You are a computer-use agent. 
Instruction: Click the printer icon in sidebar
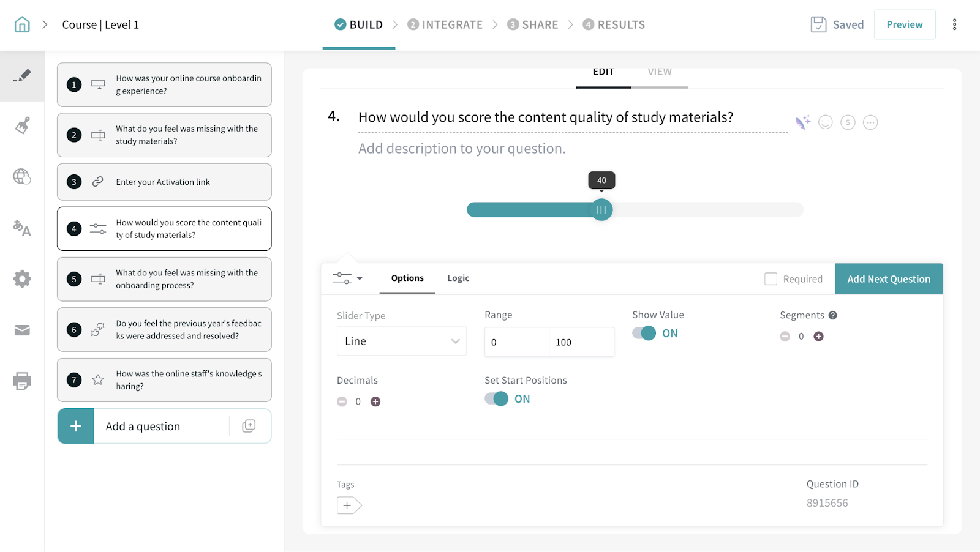22,381
